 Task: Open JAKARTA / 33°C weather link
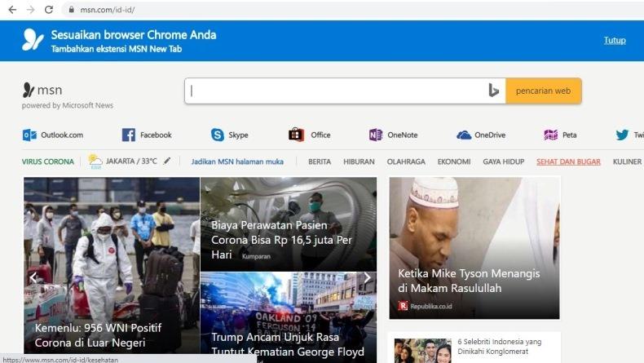click(131, 162)
